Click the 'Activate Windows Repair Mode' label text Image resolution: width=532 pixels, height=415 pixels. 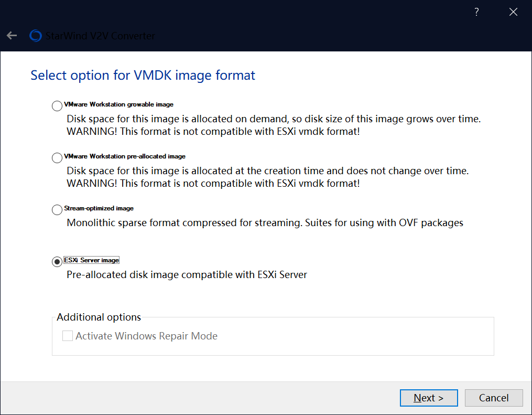tap(146, 336)
